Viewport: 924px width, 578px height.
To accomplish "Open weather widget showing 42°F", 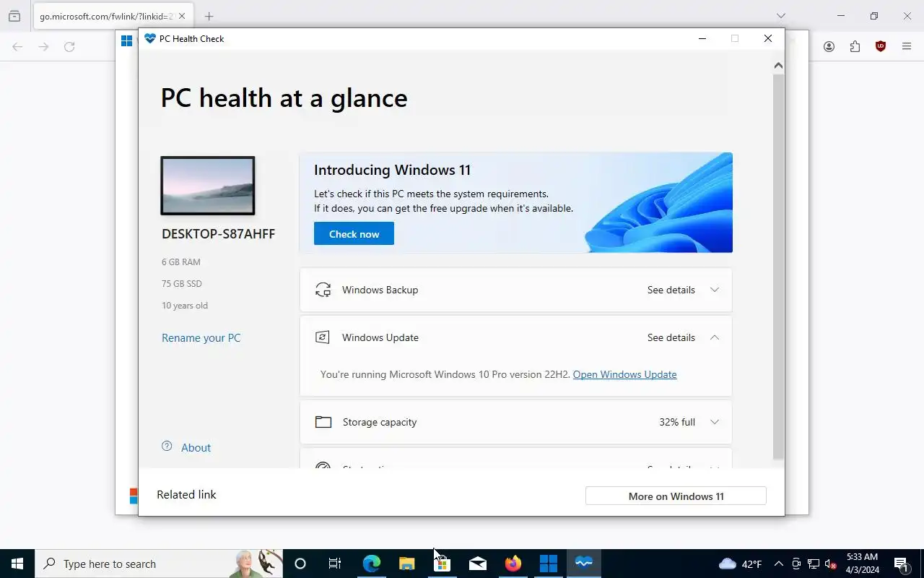I will pyautogui.click(x=741, y=564).
